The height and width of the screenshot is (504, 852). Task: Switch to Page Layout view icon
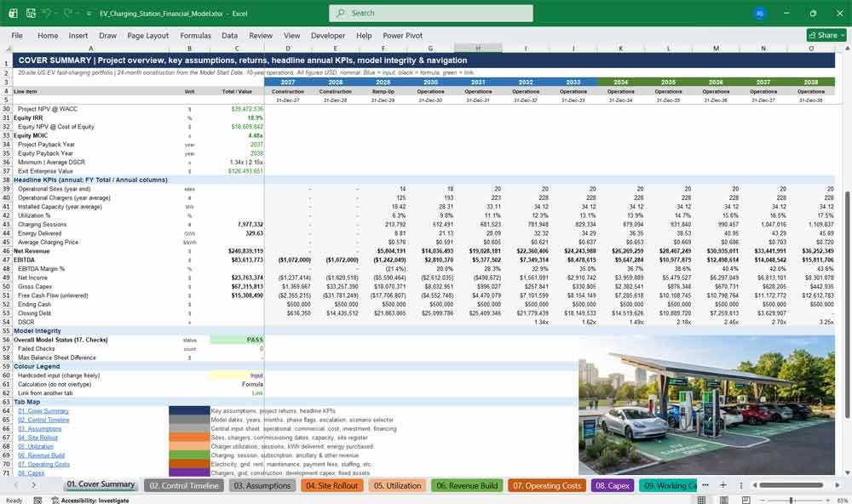723,500
